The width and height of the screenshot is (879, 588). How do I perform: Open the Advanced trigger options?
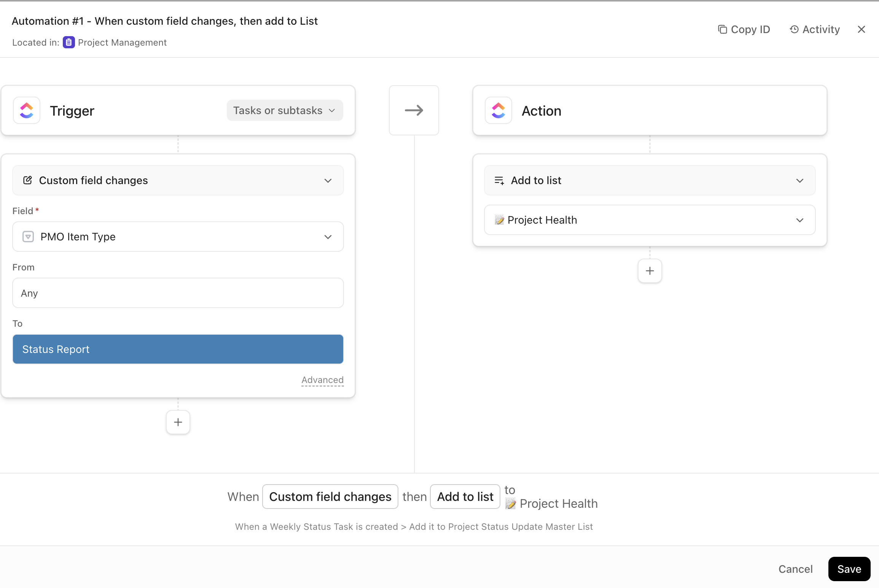322,380
